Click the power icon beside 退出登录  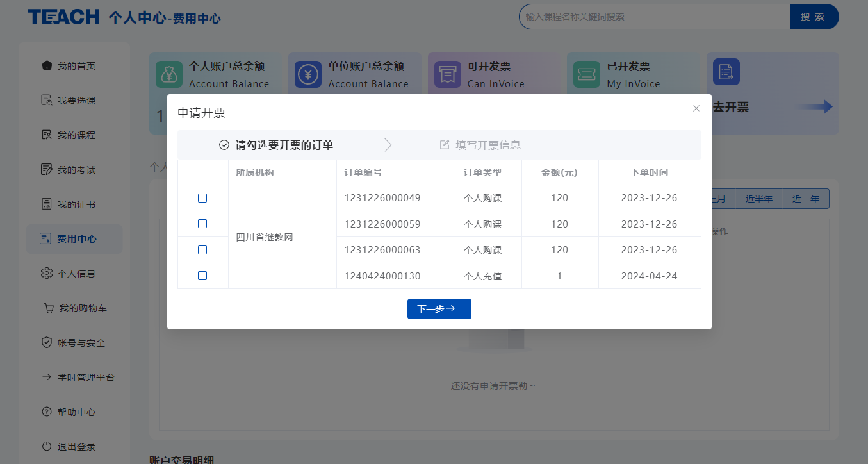[x=47, y=446]
